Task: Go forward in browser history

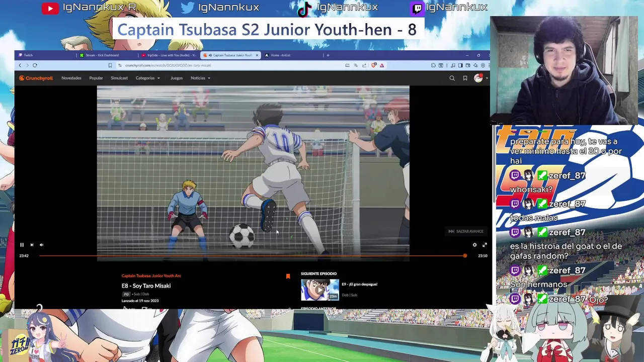Action: click(x=27, y=65)
